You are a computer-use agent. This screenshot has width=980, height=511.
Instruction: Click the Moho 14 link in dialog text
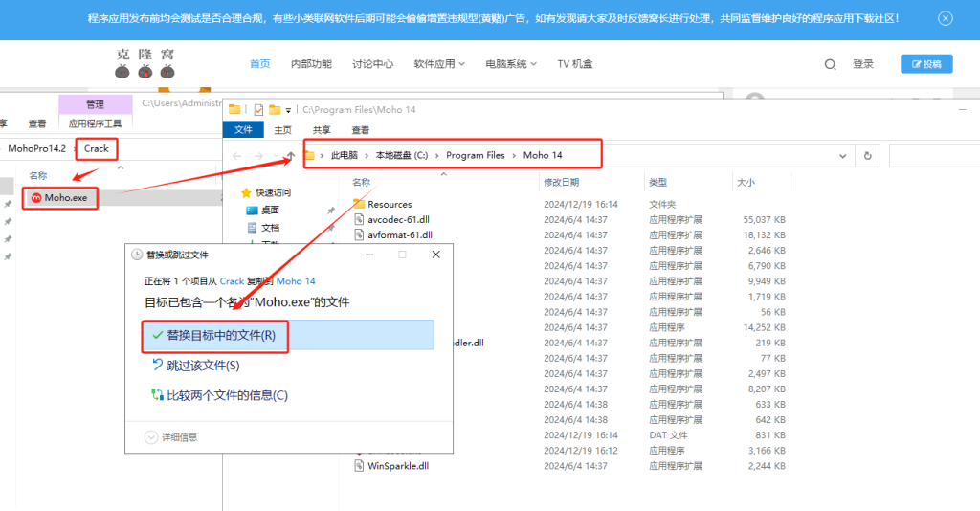pyautogui.click(x=296, y=281)
